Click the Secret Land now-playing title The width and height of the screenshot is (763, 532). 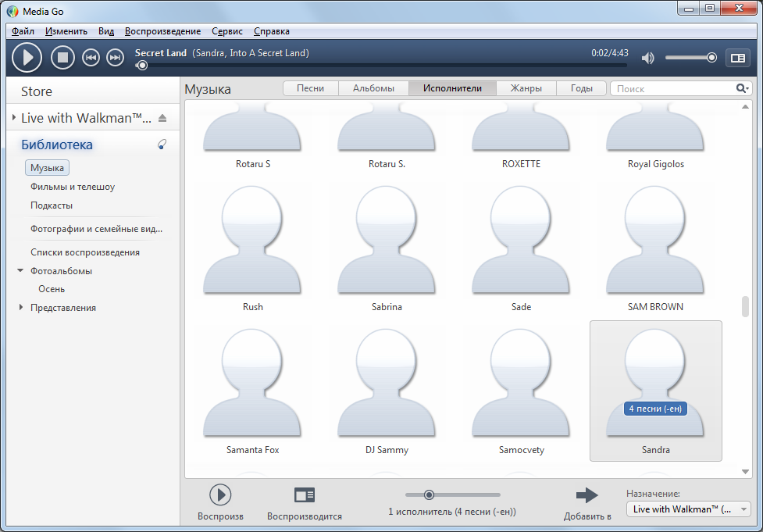(x=161, y=53)
